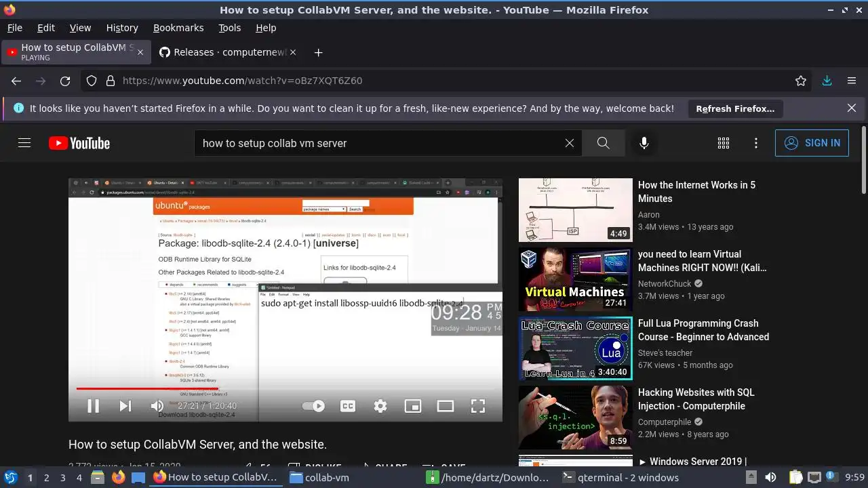Click the search magnifier button
This screenshot has height=488, width=868.
603,143
